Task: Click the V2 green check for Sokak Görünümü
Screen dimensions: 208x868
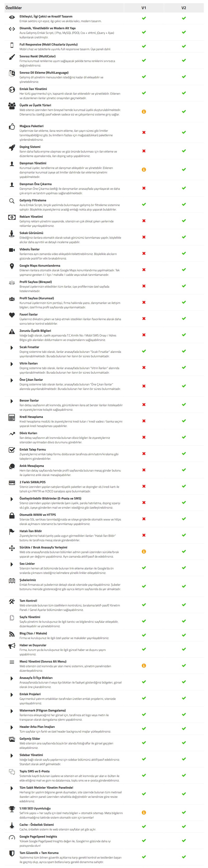Action: point(184,237)
